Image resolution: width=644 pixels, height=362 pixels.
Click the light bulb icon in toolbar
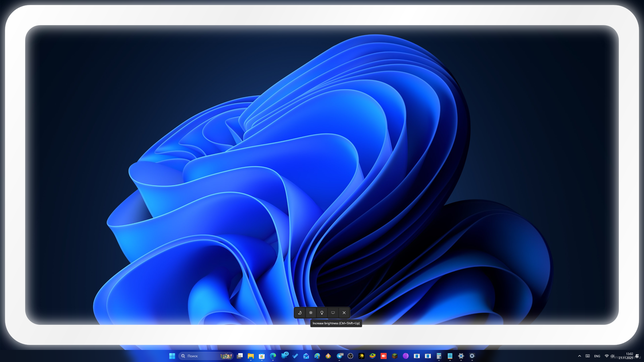[x=322, y=313]
